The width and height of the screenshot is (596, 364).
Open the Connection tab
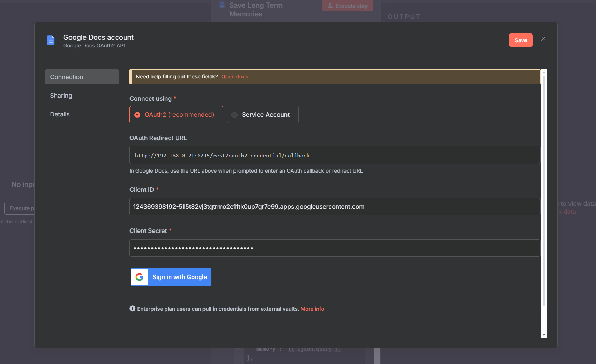point(82,77)
